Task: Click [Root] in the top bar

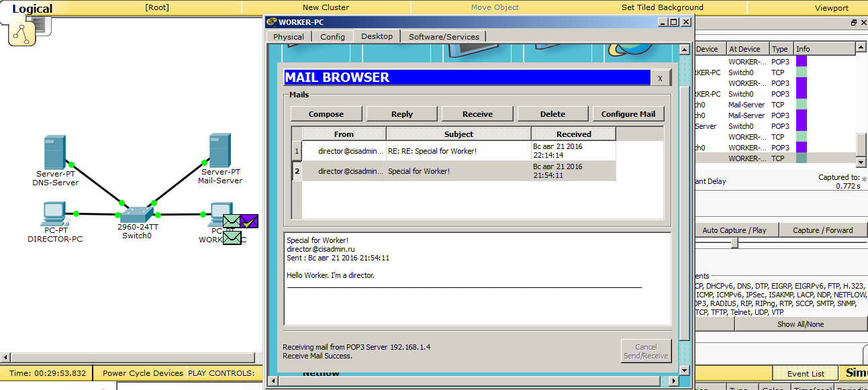Action: pos(157,7)
